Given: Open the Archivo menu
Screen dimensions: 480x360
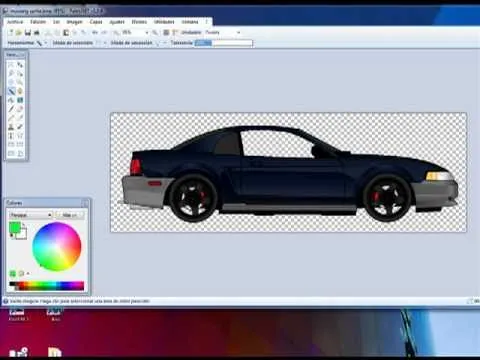Looking at the screenshot, I should pos(15,22).
